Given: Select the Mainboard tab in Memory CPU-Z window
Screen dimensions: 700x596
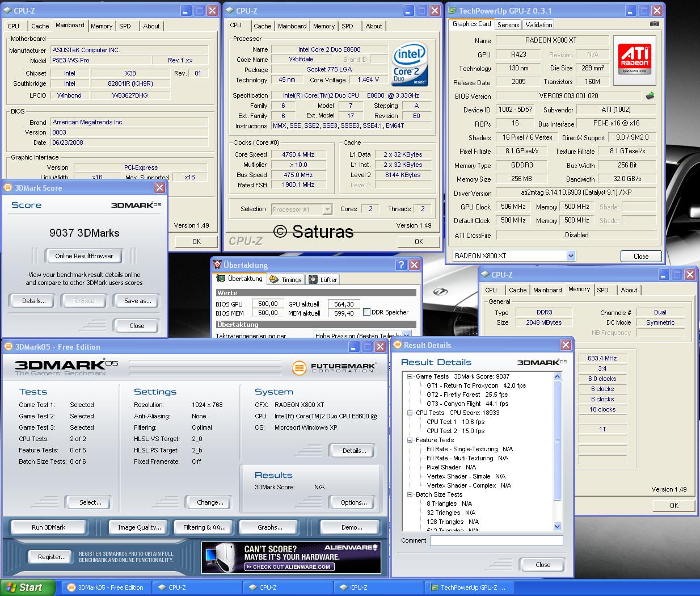Looking at the screenshot, I should pyautogui.click(x=547, y=290).
